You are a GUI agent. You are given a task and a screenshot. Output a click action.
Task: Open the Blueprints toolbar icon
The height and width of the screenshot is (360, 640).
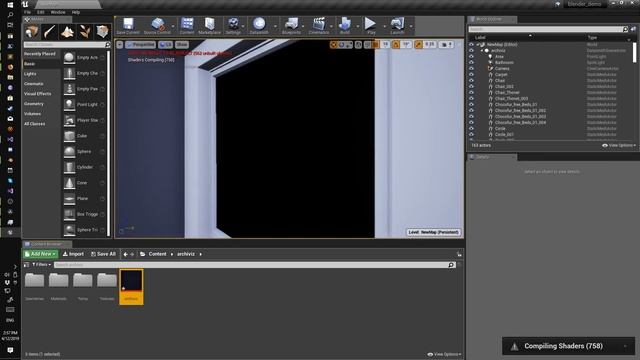pyautogui.click(x=291, y=24)
